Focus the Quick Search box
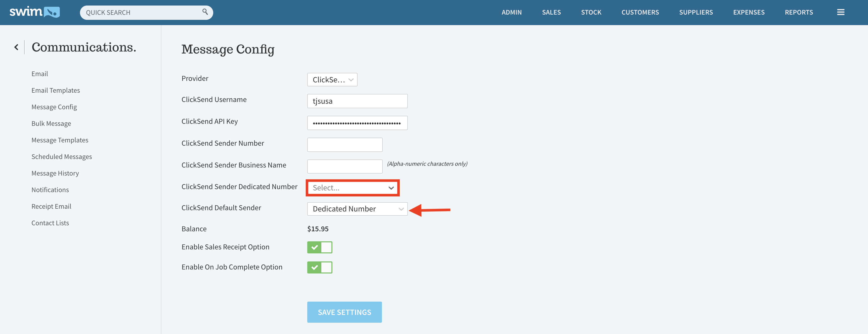This screenshot has width=868, height=334. pos(142,13)
